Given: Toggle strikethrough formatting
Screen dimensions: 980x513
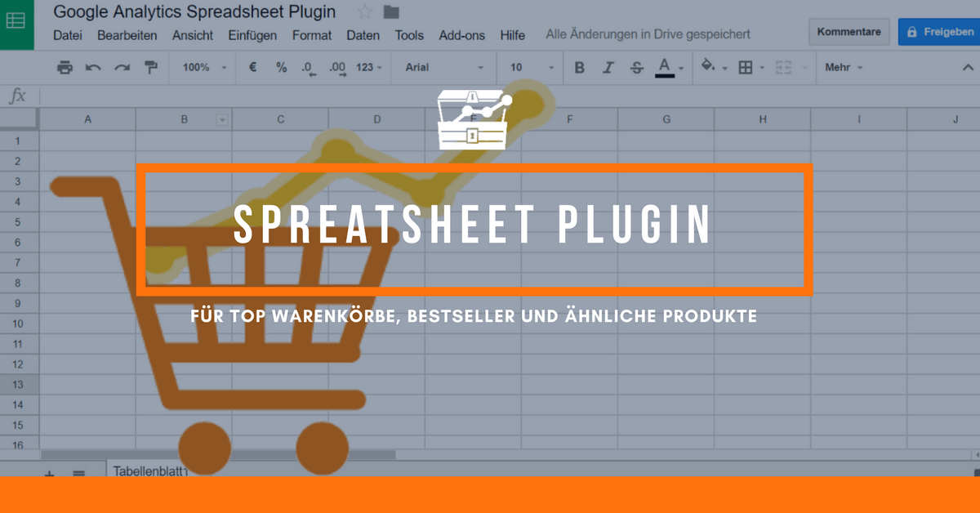Looking at the screenshot, I should [x=636, y=68].
